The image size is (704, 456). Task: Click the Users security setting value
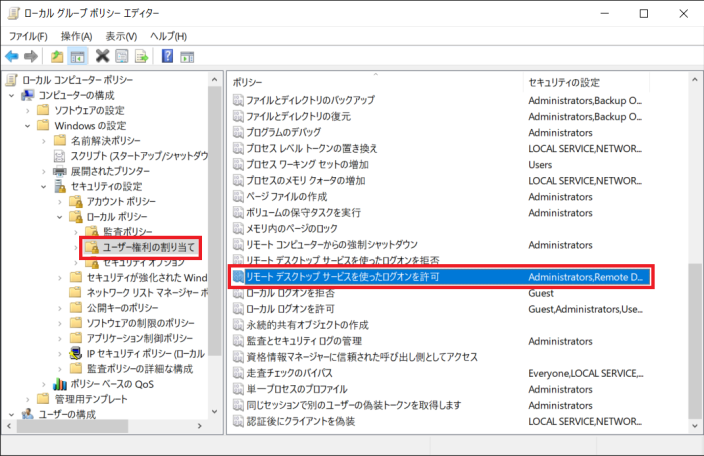point(540,165)
